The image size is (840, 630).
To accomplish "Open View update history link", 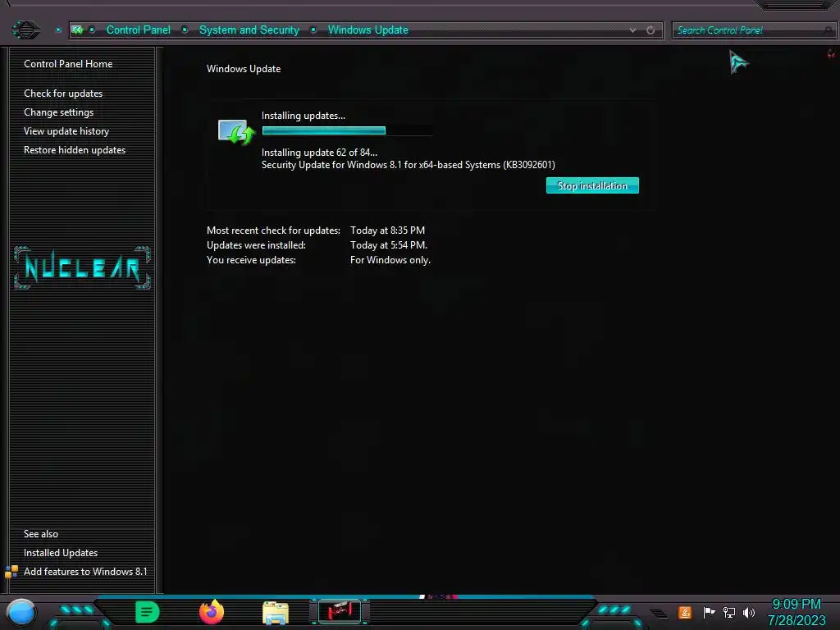I will point(66,131).
